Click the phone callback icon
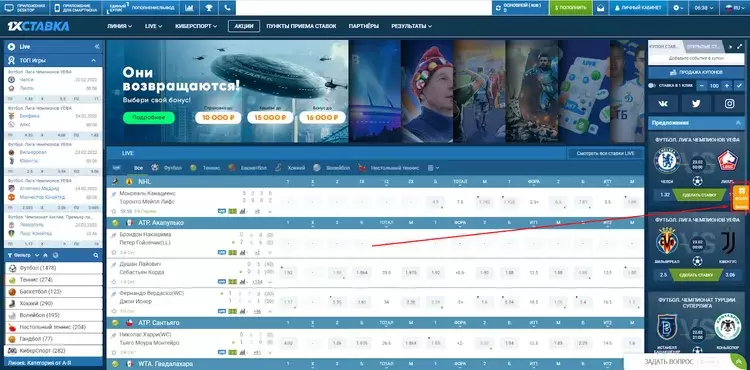750x370 pixels. [227, 8]
